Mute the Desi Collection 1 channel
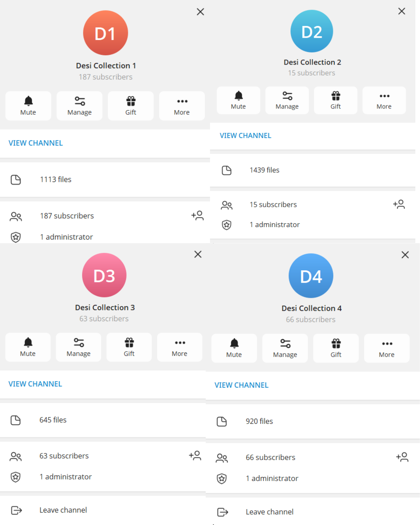The height and width of the screenshot is (525, 420). click(28, 106)
